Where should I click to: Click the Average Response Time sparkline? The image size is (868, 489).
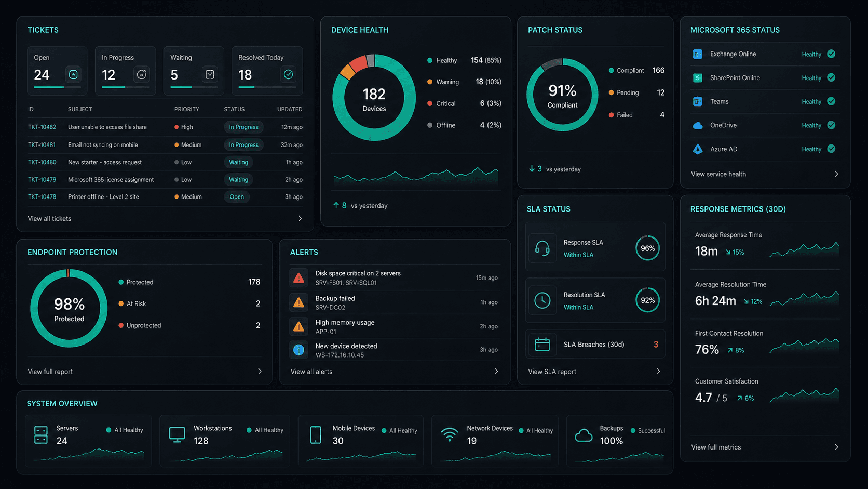[x=804, y=249]
